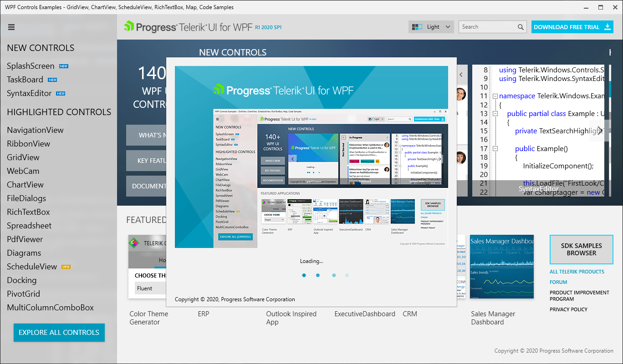Open the Color Theme Generator thumbnail
Viewport: 623px width, 364px height.
click(147, 267)
